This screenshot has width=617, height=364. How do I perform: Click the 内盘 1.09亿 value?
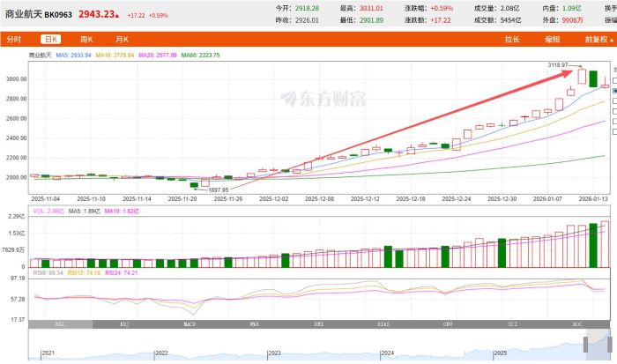[572, 8]
